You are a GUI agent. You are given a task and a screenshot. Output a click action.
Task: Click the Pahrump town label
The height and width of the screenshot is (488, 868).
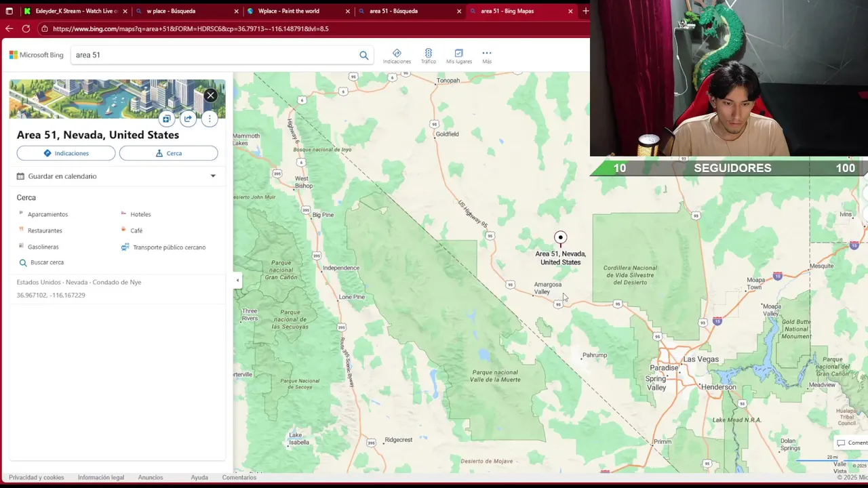(x=595, y=355)
